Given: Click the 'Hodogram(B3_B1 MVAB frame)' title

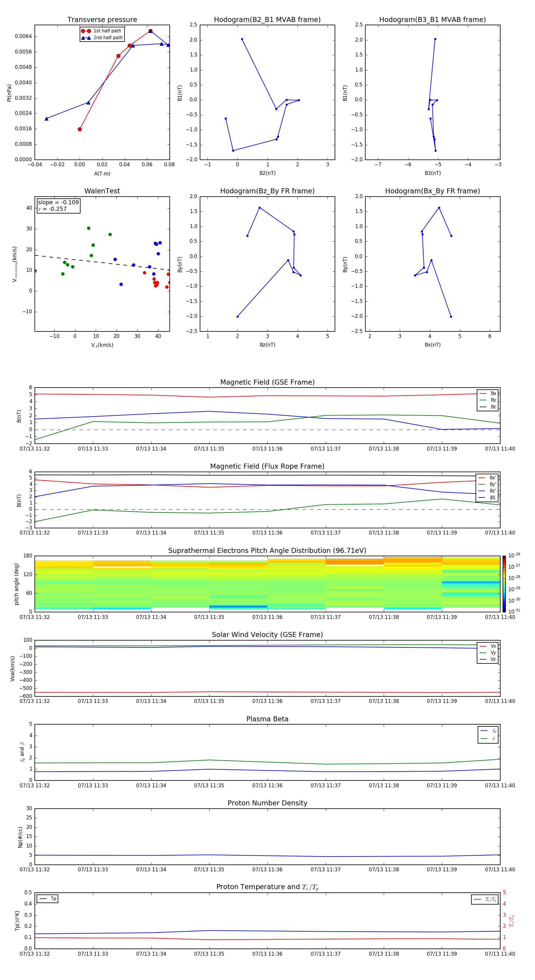Looking at the screenshot, I should pos(432,20).
